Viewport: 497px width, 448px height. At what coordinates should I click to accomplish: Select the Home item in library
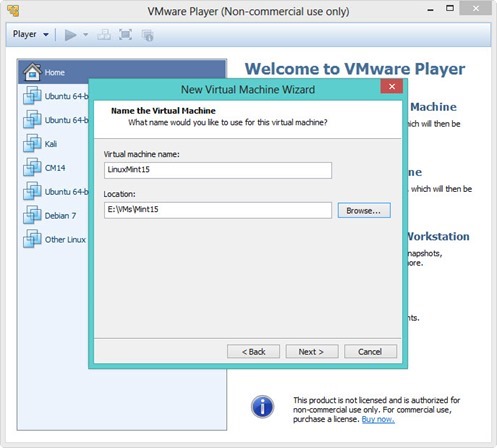pos(122,72)
